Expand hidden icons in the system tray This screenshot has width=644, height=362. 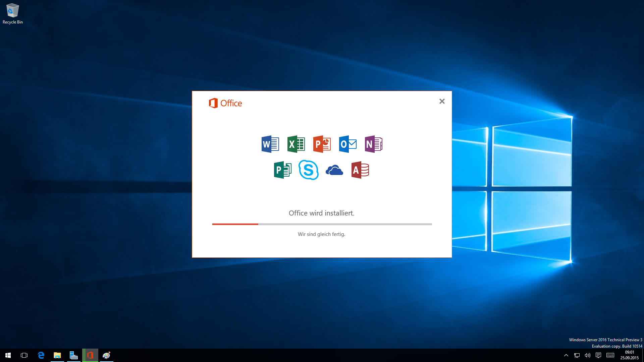[566, 355]
